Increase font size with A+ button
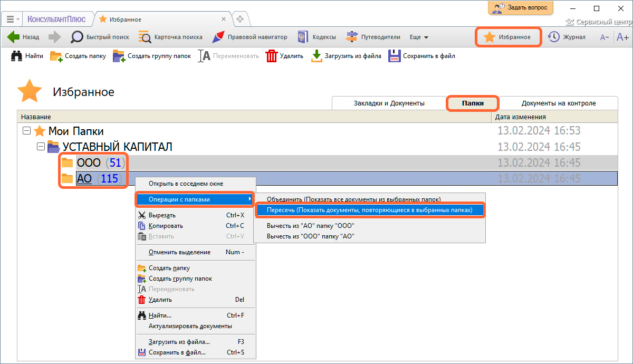The height and width of the screenshot is (364, 633). pos(622,37)
